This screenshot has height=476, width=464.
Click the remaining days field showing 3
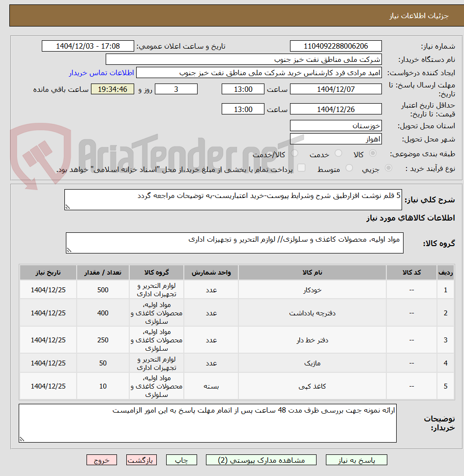[176, 89]
